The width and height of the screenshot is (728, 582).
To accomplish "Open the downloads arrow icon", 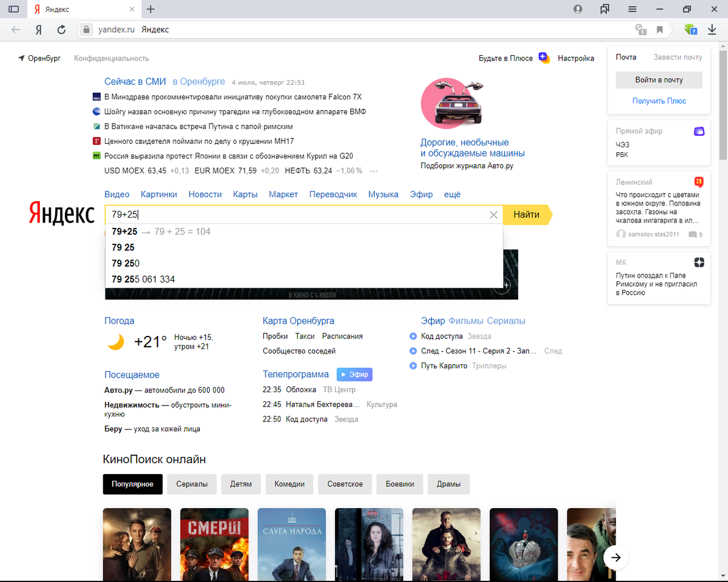I will 712,29.
